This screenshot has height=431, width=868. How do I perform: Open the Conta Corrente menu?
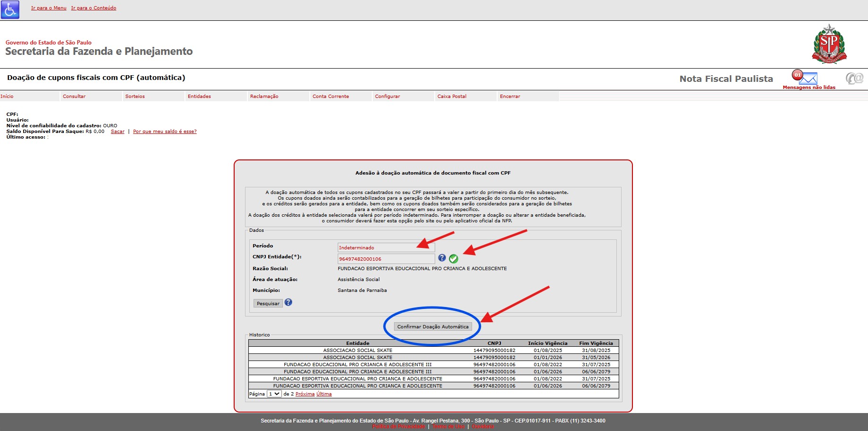pyautogui.click(x=331, y=97)
